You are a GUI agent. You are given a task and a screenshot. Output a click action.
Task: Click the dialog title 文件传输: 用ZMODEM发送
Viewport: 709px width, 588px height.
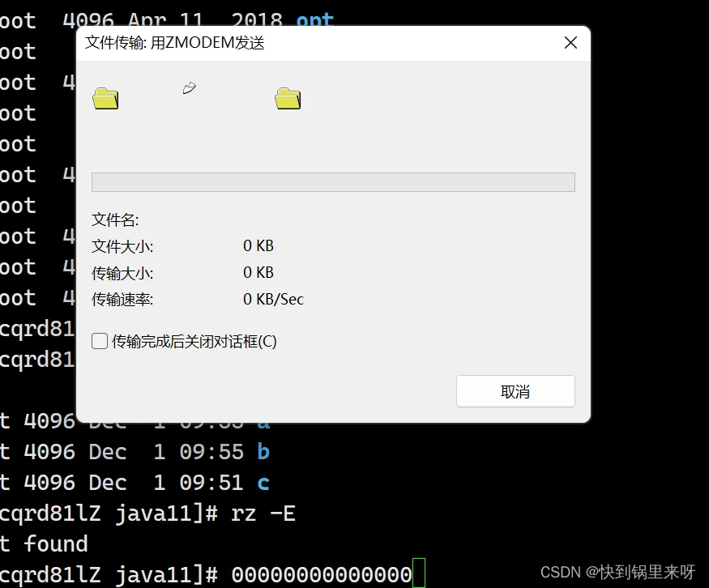175,43
